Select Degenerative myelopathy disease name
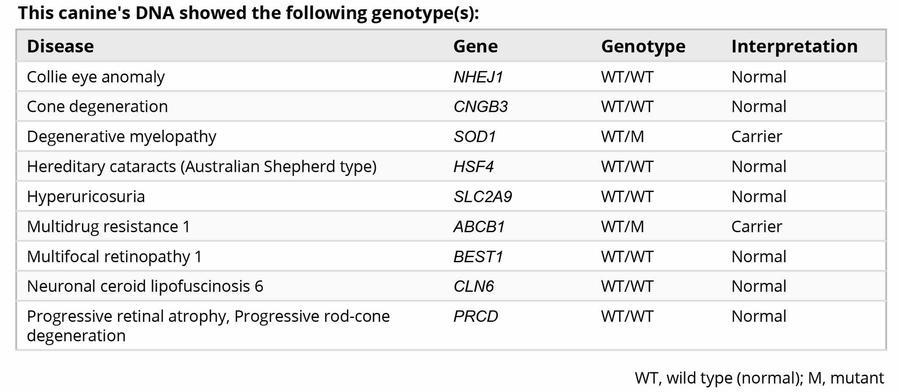This screenshot has height=392, width=899. [122, 136]
